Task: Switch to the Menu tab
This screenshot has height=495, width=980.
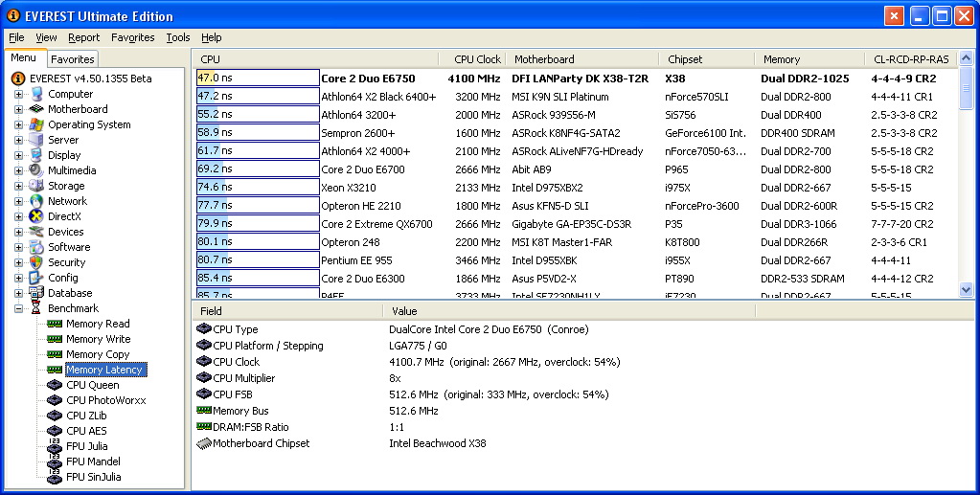Action: point(24,57)
